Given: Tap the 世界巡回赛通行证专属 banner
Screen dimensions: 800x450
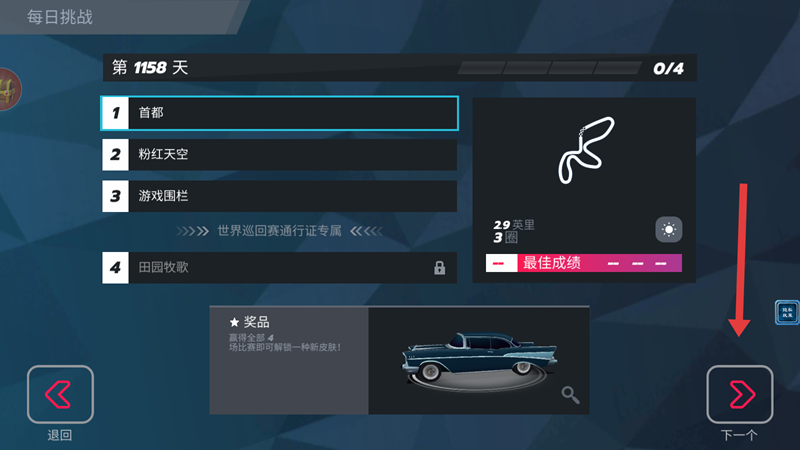Looking at the screenshot, I should (280, 231).
